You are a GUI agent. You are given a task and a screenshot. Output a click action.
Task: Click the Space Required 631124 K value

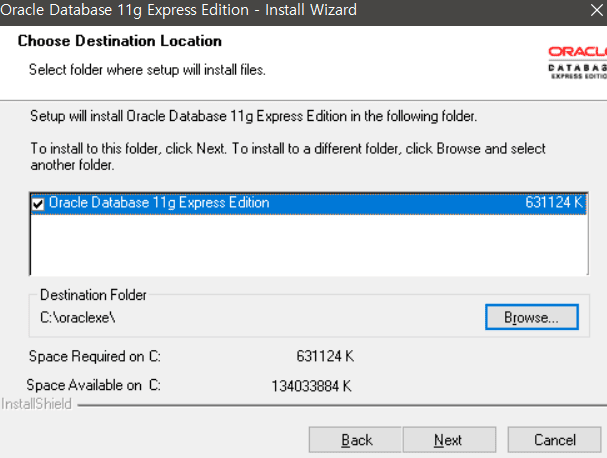point(325,356)
